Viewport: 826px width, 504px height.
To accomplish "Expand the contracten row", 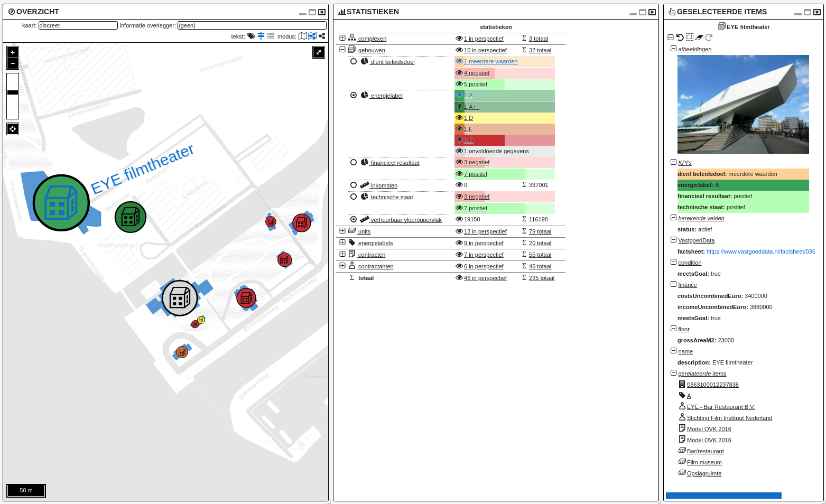I will coord(342,254).
